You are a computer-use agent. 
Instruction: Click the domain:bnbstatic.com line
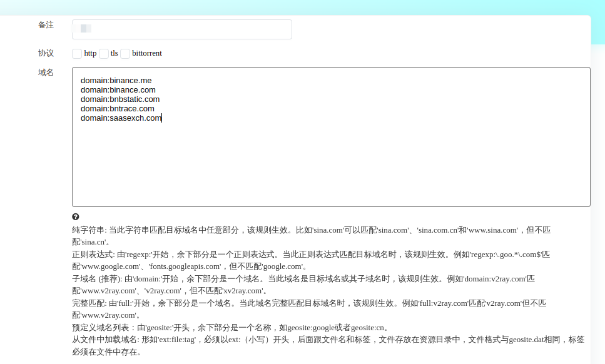pyautogui.click(x=119, y=99)
